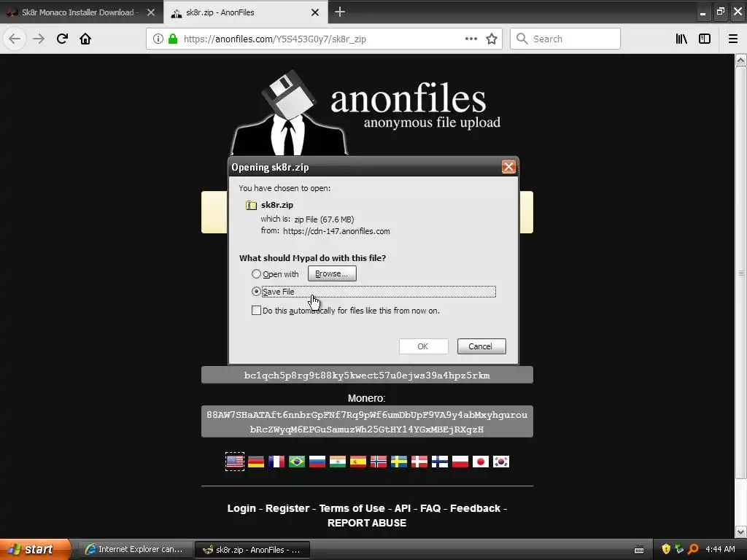Show site information for the anonfiles page

158,39
